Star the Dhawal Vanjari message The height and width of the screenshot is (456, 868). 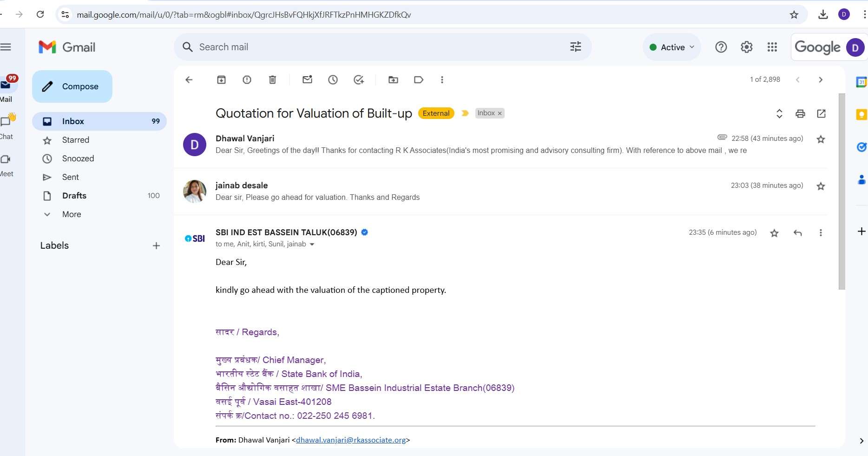[821, 139]
